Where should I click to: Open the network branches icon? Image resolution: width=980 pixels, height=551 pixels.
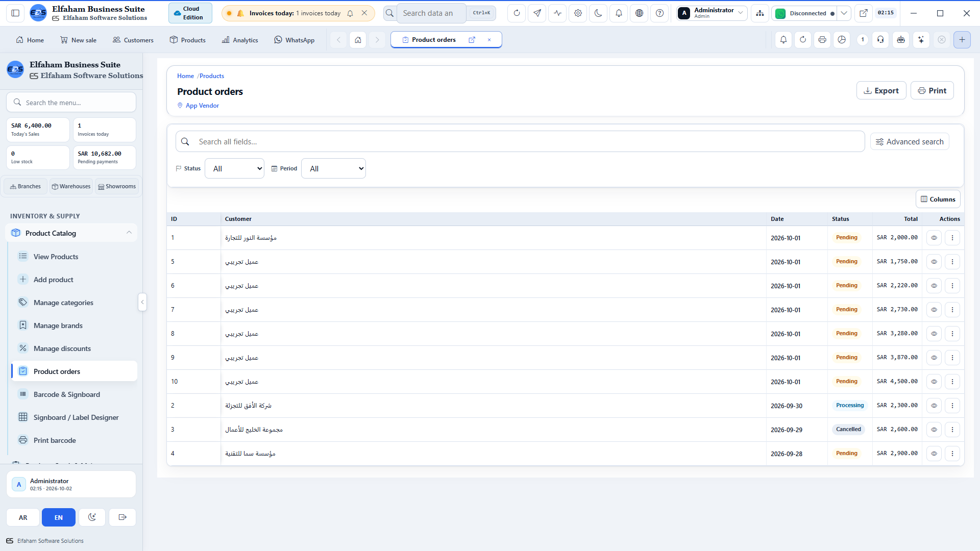pyautogui.click(x=760, y=13)
